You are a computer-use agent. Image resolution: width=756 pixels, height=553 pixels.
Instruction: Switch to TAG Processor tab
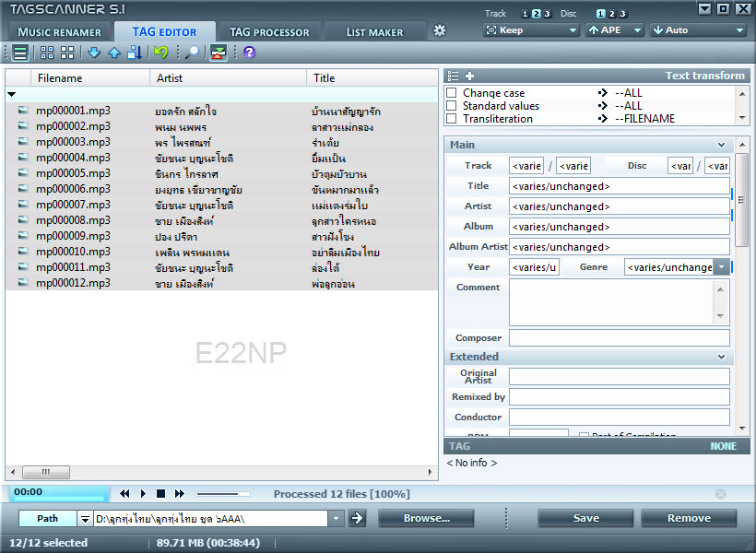click(x=269, y=32)
